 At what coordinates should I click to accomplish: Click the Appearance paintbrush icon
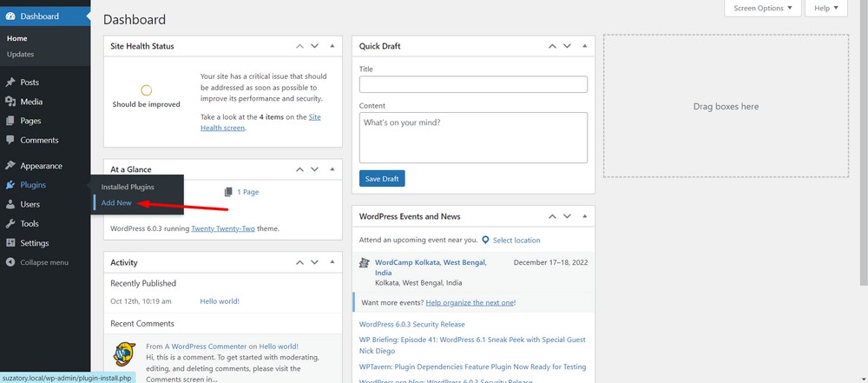pyautogui.click(x=10, y=166)
